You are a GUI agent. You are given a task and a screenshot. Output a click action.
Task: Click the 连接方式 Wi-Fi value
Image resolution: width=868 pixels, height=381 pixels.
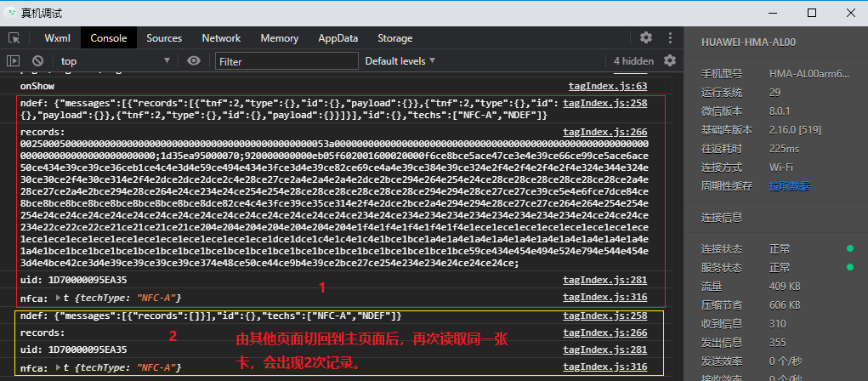tap(781, 168)
